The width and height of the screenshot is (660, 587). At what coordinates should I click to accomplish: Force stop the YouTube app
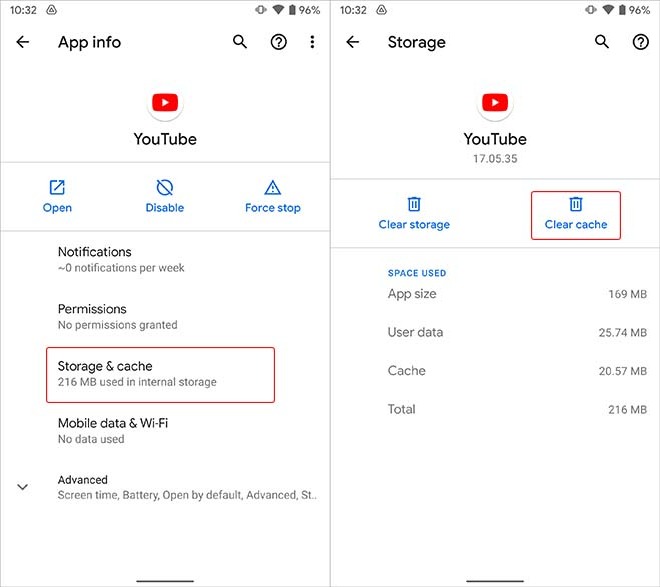click(x=273, y=197)
